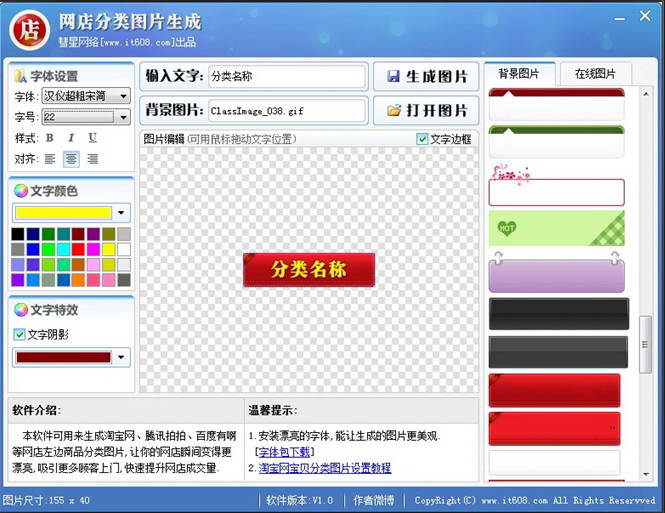The width and height of the screenshot is (665, 513).
Task: Open the 字体 font dropdown
Action: tap(123, 96)
